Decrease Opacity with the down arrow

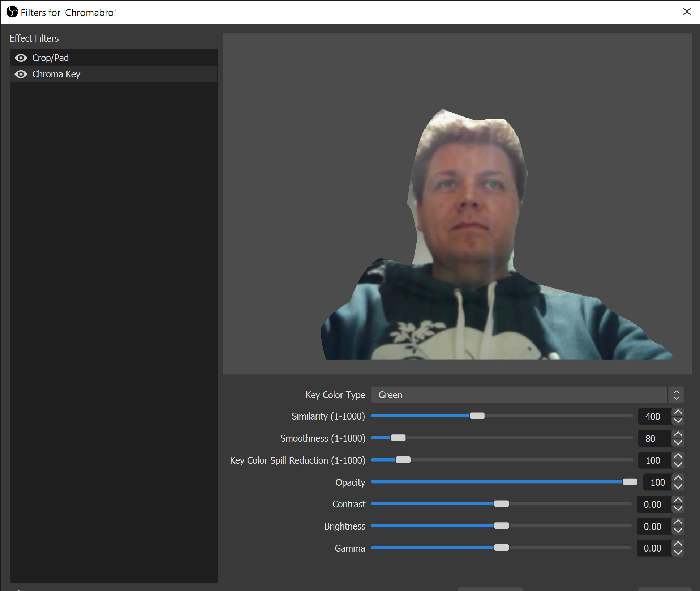678,486
